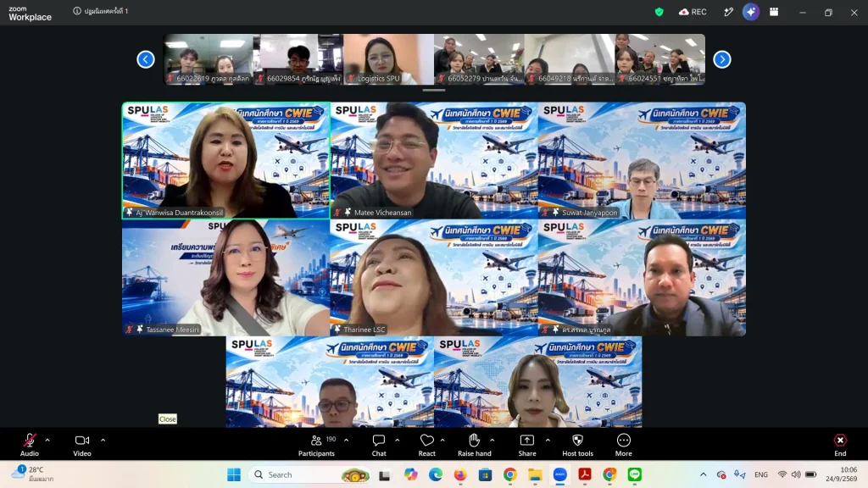Expand the Raise hand options arrow

(492, 441)
